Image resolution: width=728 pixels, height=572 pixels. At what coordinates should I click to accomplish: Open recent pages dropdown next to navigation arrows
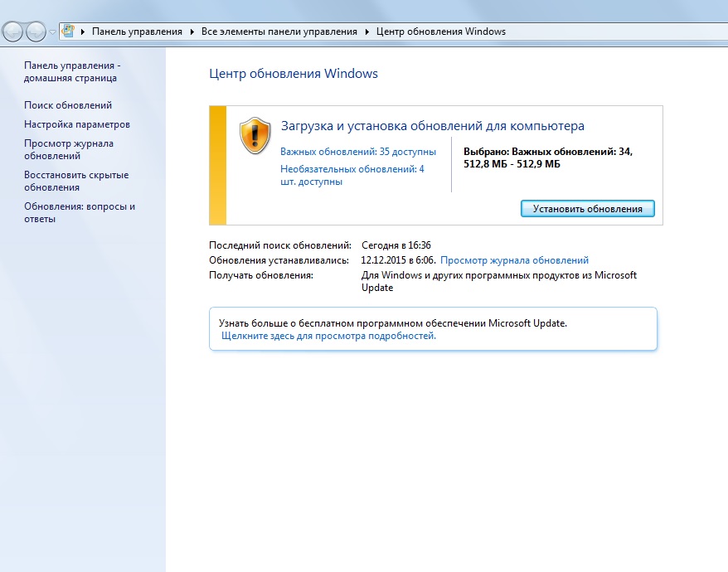point(52,32)
